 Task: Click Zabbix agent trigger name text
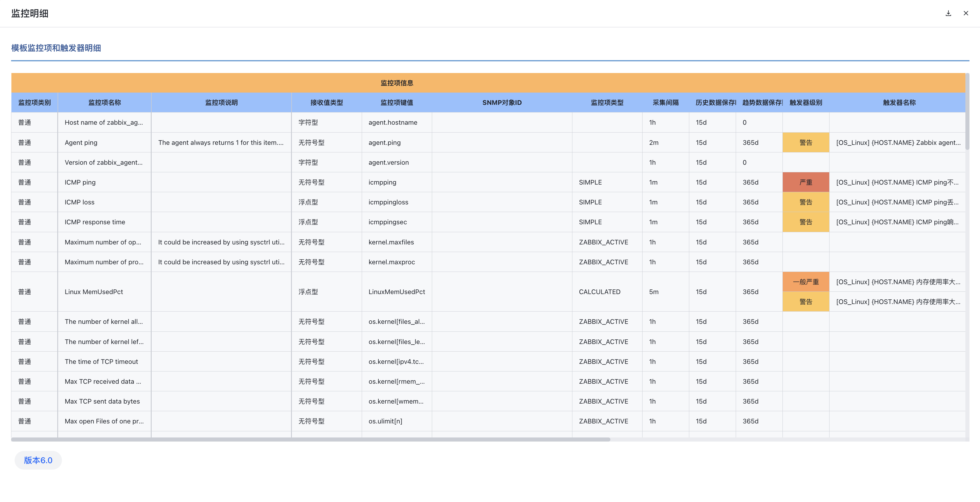pos(898,143)
